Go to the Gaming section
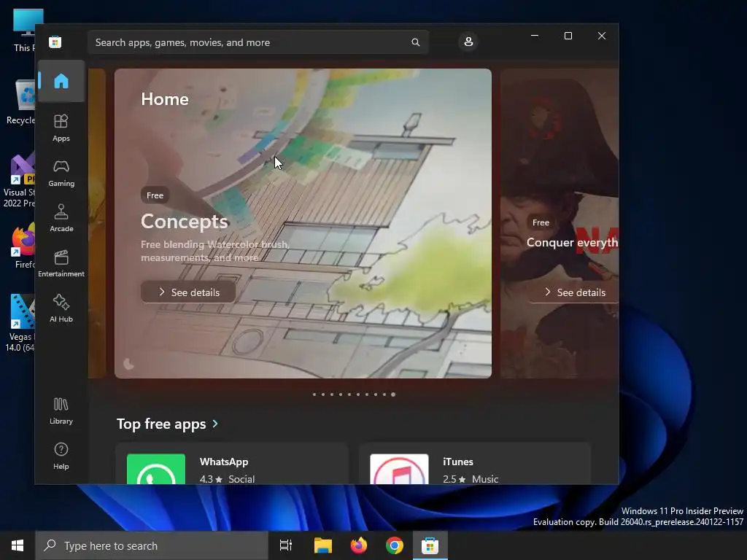 pyautogui.click(x=61, y=174)
